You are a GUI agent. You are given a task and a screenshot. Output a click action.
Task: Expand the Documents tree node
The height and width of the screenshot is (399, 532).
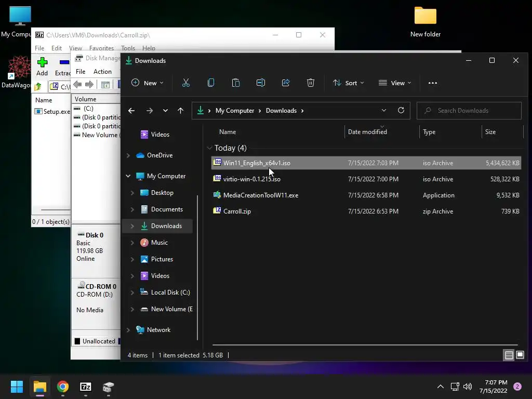(x=132, y=209)
